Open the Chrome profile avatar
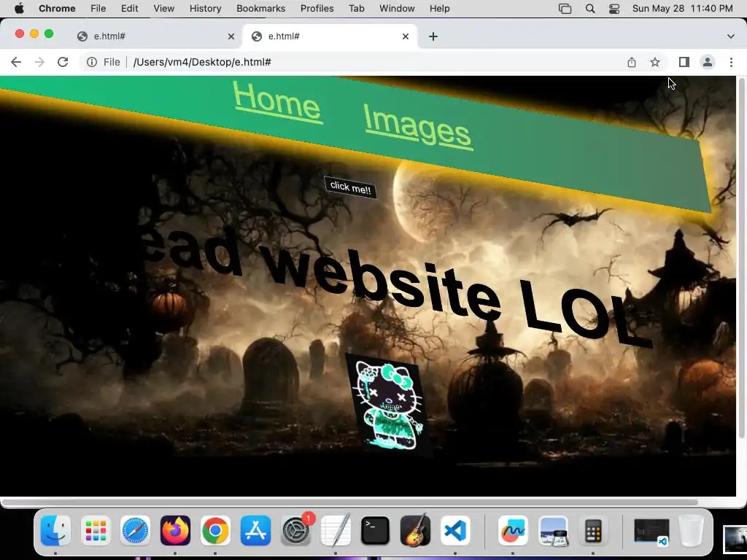The height and width of the screenshot is (560, 747). click(708, 62)
